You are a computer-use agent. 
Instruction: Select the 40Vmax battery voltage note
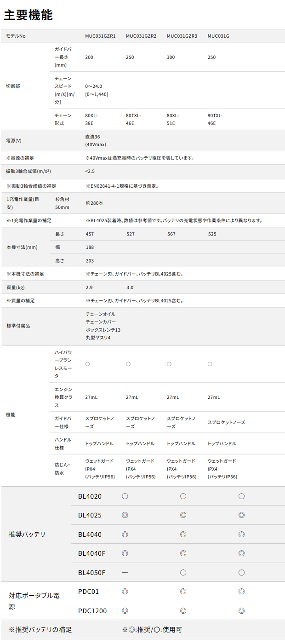(139, 158)
